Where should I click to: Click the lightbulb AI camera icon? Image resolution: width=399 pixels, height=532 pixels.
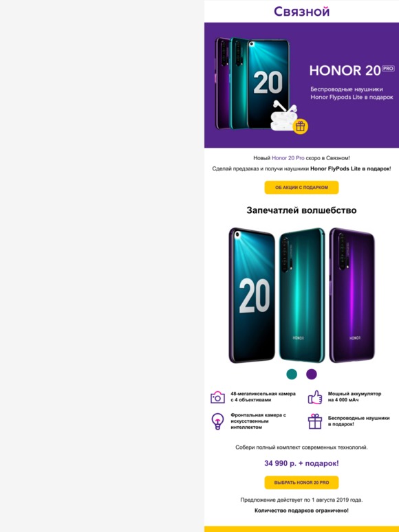point(217,421)
